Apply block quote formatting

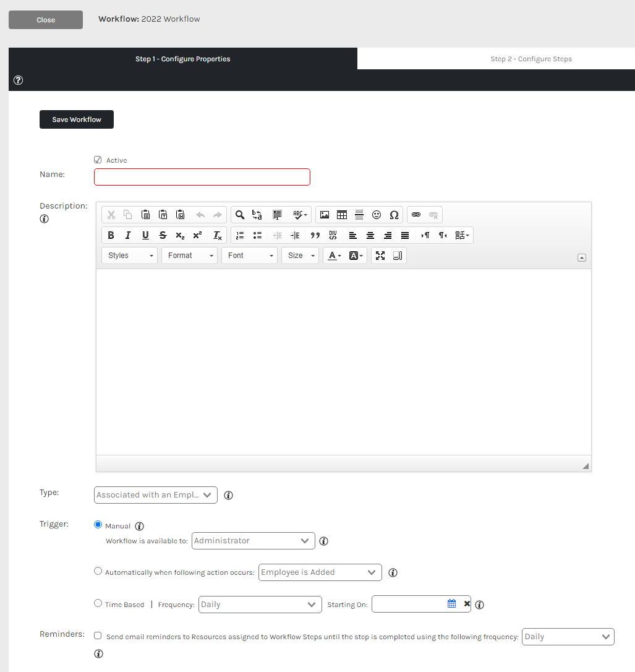315,235
